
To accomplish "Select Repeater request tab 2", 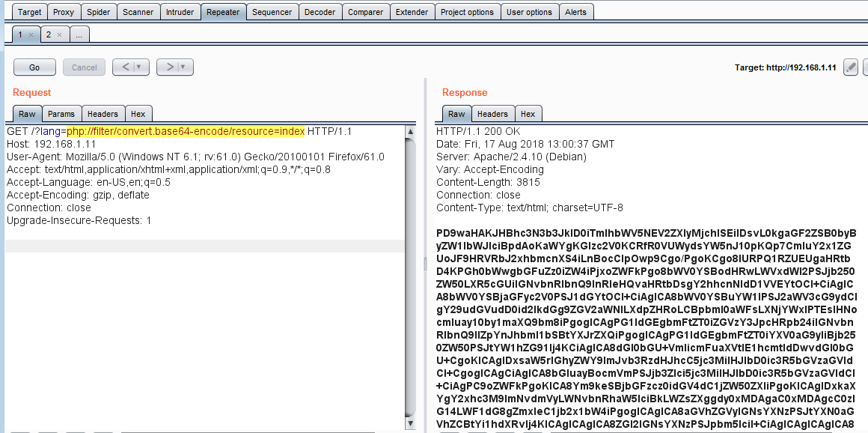I will pyautogui.click(x=49, y=34).
